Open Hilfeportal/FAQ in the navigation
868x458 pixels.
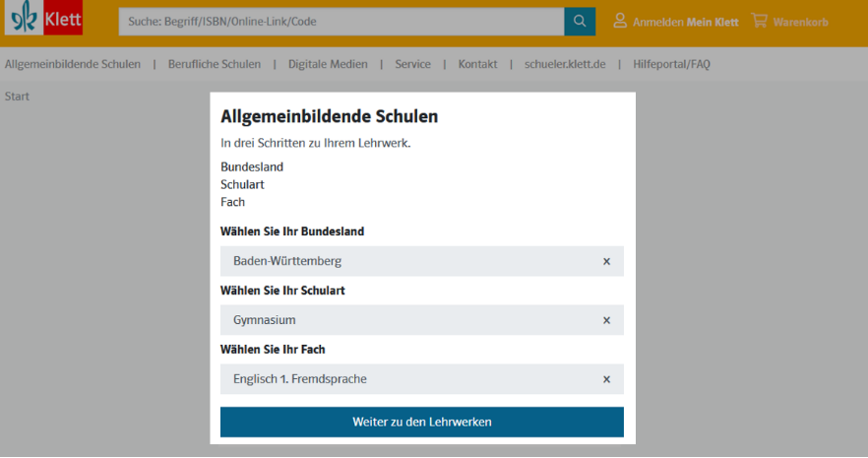[x=671, y=64]
